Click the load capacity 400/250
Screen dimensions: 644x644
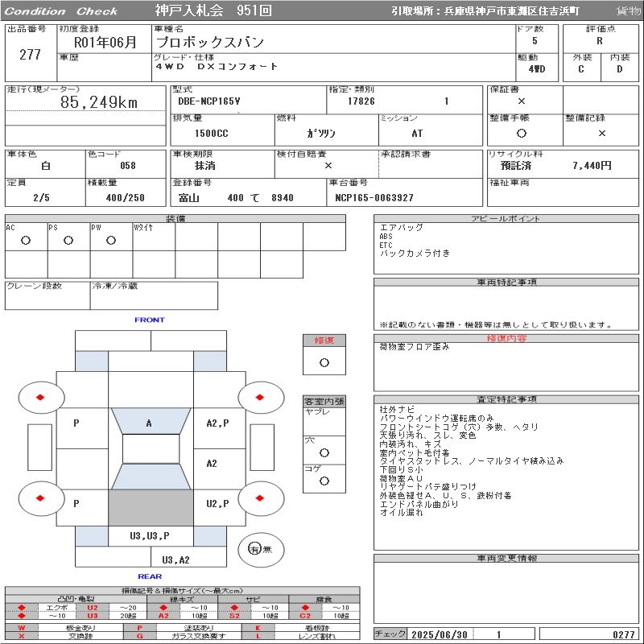tap(126, 198)
